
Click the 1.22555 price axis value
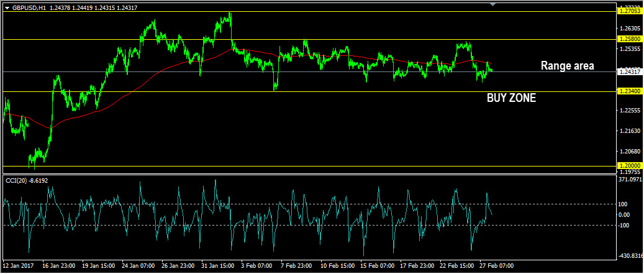point(631,111)
